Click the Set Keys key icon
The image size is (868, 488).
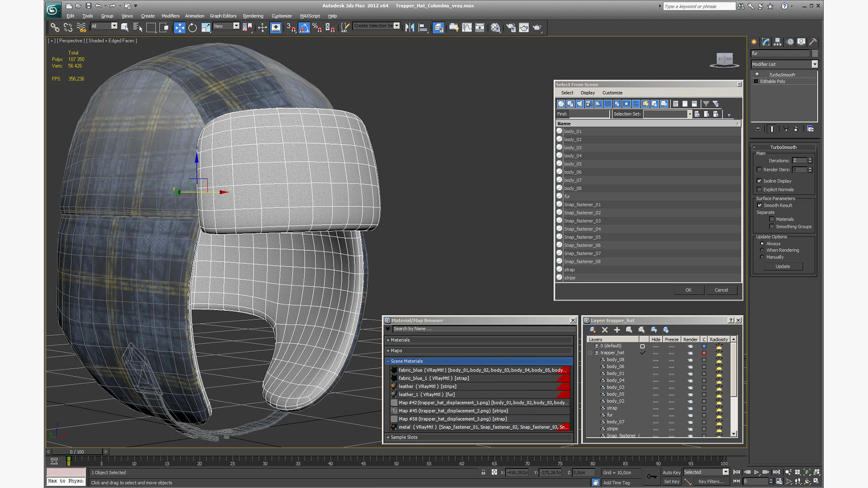coord(652,476)
